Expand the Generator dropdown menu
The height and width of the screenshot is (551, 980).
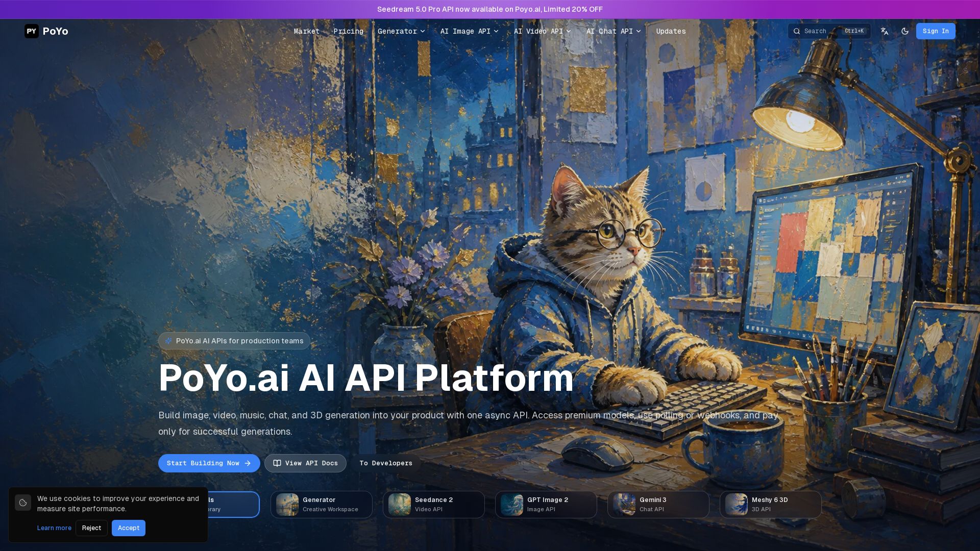(x=402, y=31)
